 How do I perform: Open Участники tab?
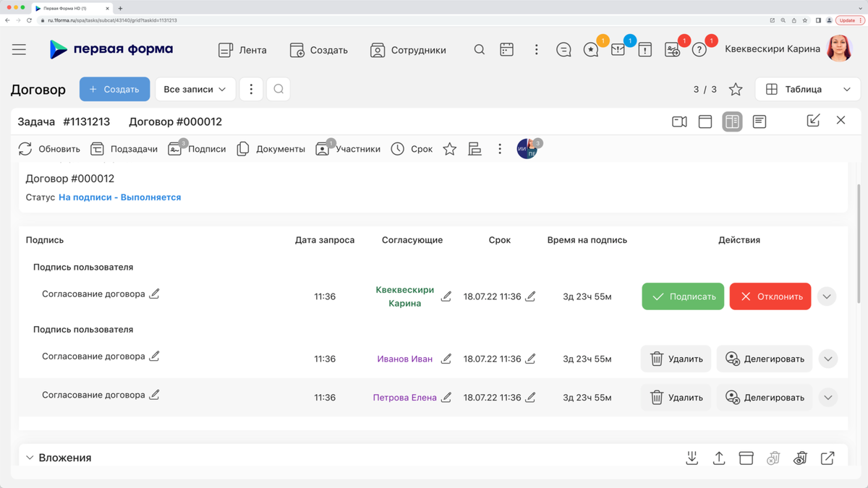(x=348, y=149)
